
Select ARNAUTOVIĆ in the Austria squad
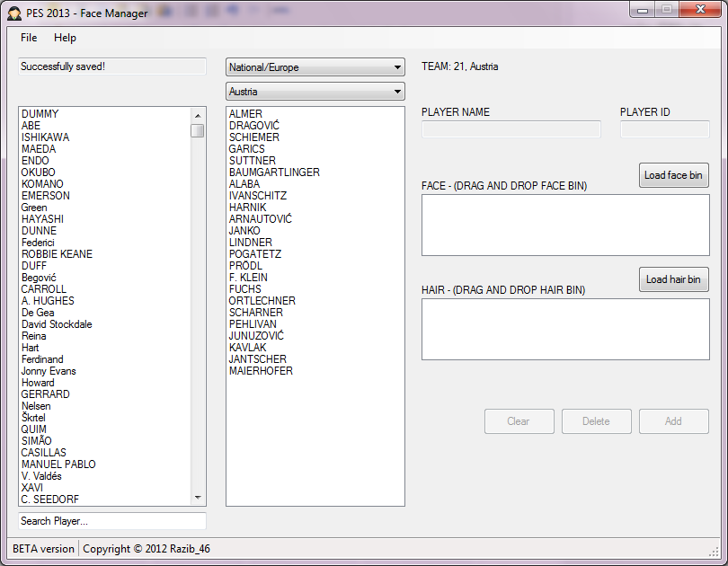click(315, 219)
